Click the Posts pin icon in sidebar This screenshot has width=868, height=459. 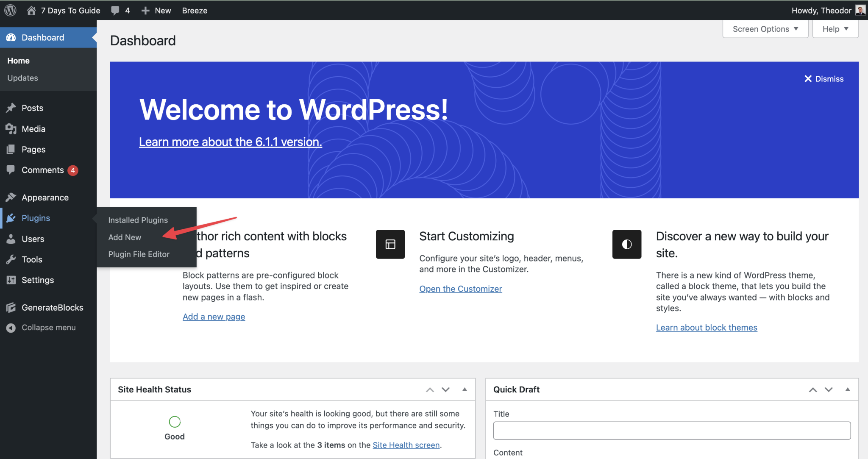[11, 108]
